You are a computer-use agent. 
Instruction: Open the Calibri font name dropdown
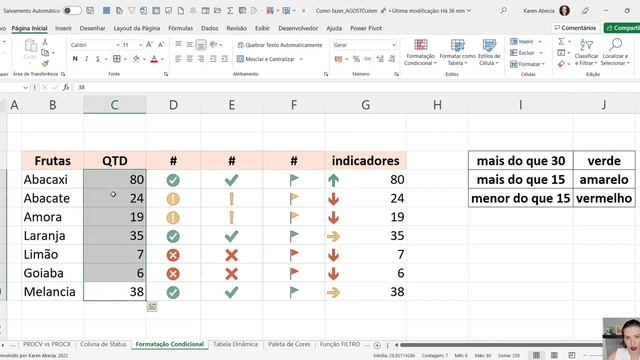118,45
